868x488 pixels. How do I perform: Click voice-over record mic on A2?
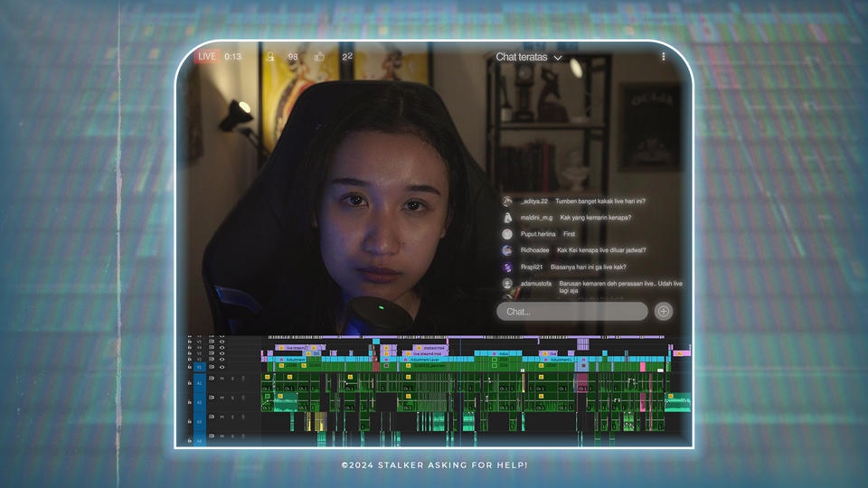[x=243, y=398]
